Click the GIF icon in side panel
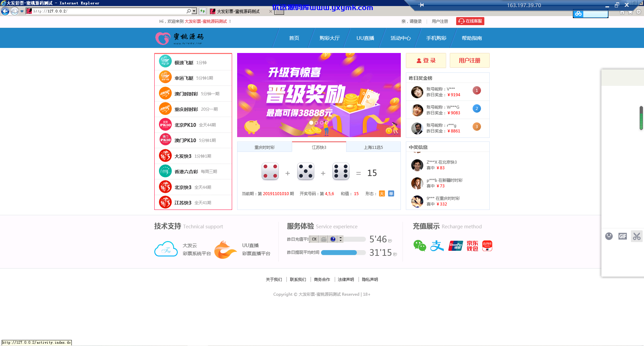Screen dimensions: 644x346 pos(623,236)
